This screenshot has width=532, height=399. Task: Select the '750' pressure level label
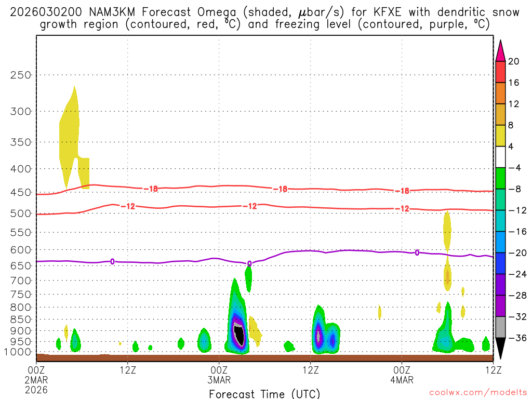click(21, 295)
